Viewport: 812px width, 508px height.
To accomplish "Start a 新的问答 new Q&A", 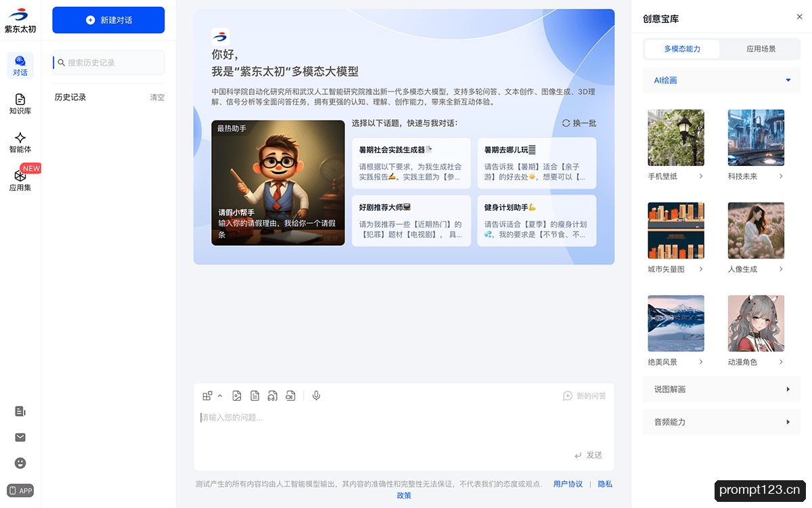I will coord(585,396).
